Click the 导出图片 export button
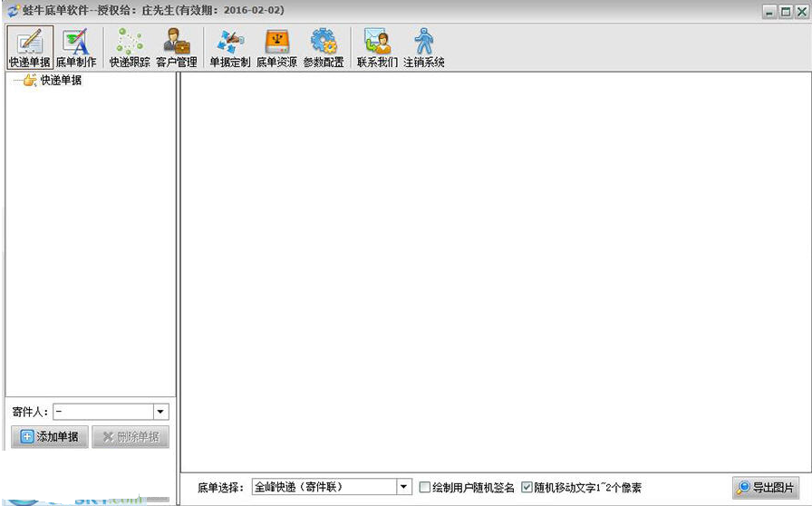The width and height of the screenshot is (812, 506). click(766, 488)
